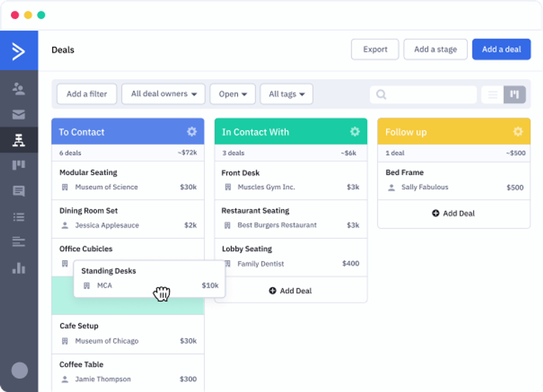Open To Contact stage settings gear
Image resolution: width=543 pixels, height=392 pixels.
click(192, 132)
